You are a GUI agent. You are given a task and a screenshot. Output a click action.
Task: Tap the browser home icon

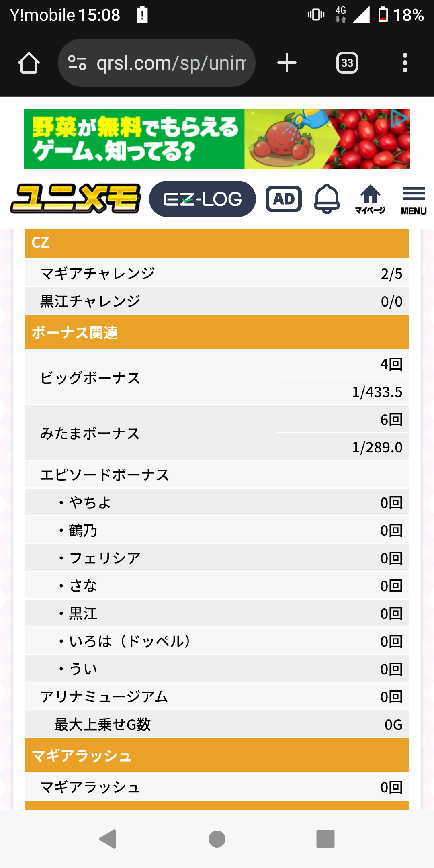coord(29,63)
